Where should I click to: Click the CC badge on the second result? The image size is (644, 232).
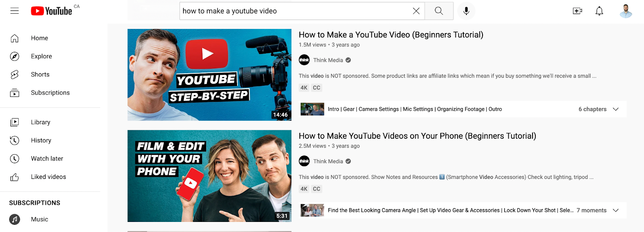(317, 189)
